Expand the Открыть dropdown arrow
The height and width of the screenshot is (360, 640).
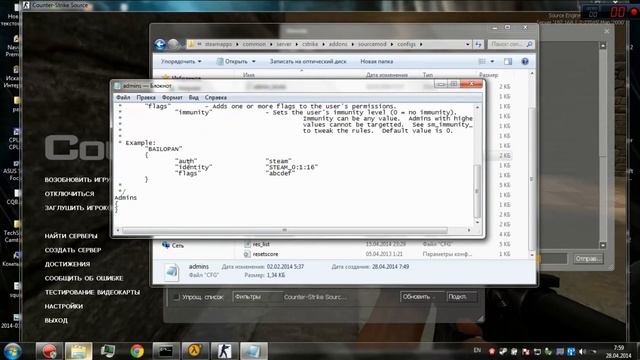pyautogui.click(x=253, y=62)
